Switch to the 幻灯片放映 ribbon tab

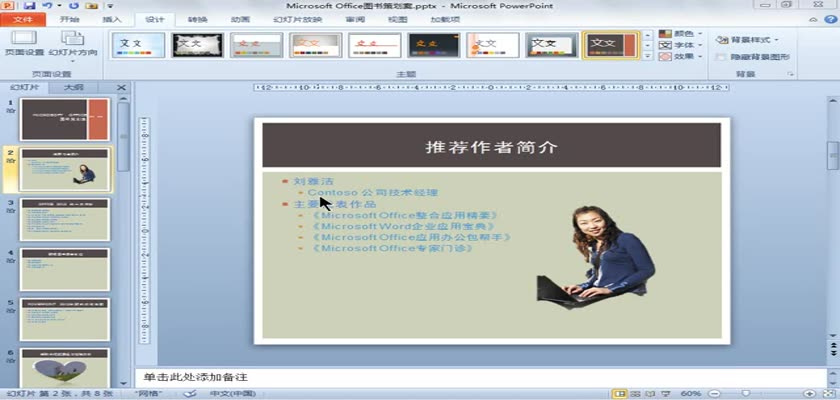[297, 20]
